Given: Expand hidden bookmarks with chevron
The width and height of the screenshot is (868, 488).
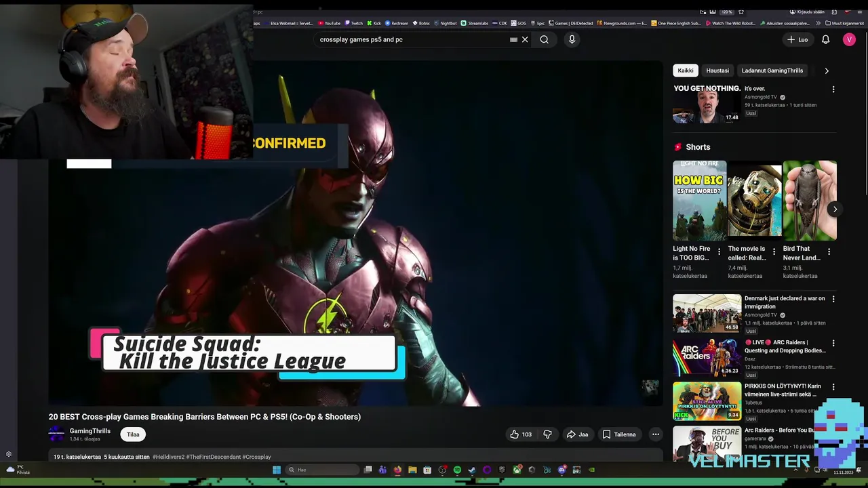Looking at the screenshot, I should pyautogui.click(x=818, y=23).
